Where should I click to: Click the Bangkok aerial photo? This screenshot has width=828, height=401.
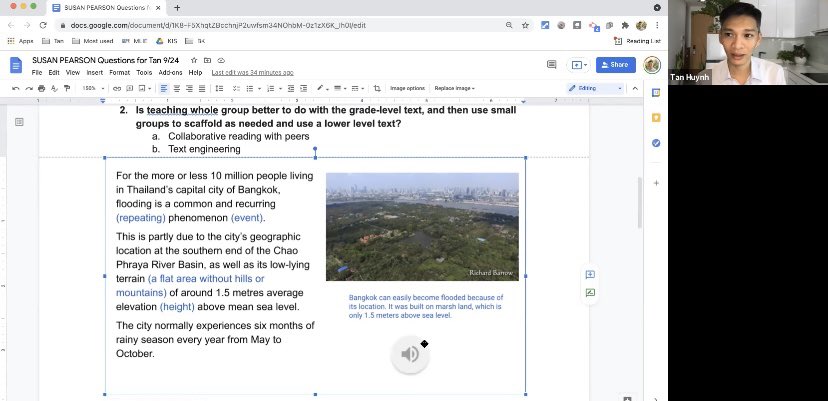click(x=422, y=227)
